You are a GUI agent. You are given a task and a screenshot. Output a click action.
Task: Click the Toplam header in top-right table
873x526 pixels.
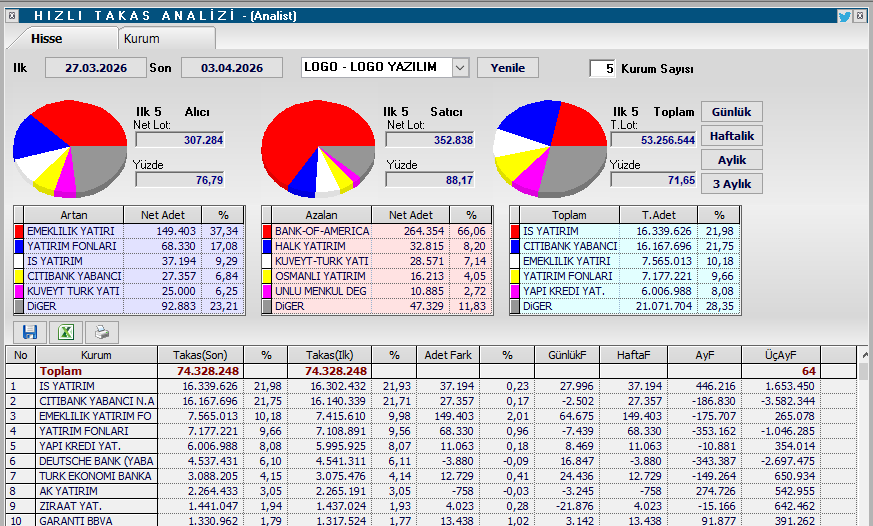coord(569,215)
